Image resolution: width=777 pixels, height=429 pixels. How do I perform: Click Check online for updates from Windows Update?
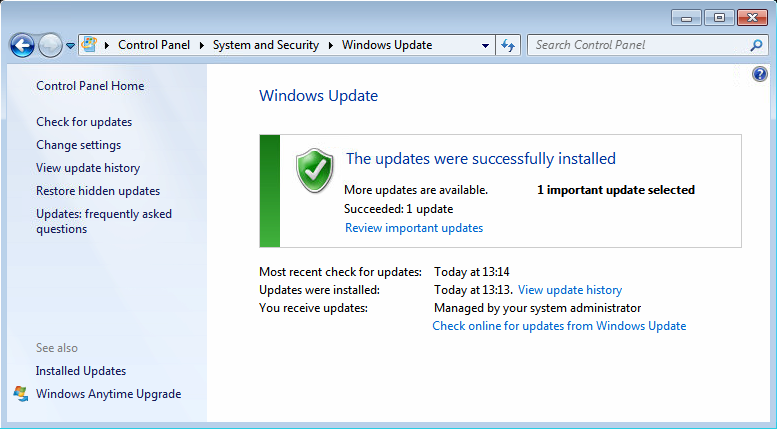(x=559, y=326)
